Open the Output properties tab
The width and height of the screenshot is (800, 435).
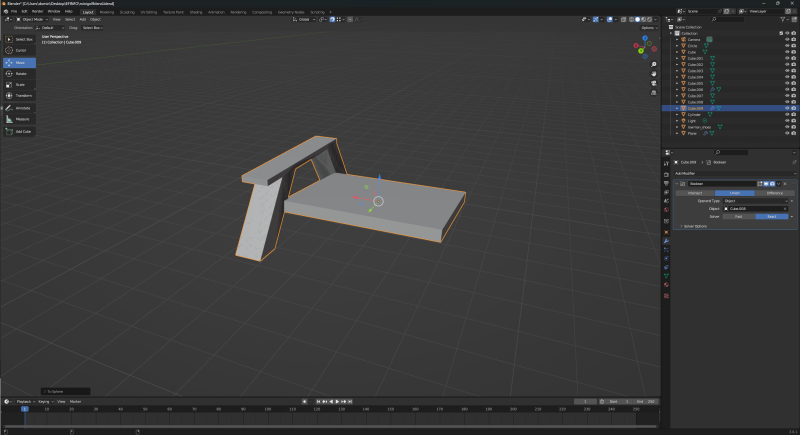(666, 183)
